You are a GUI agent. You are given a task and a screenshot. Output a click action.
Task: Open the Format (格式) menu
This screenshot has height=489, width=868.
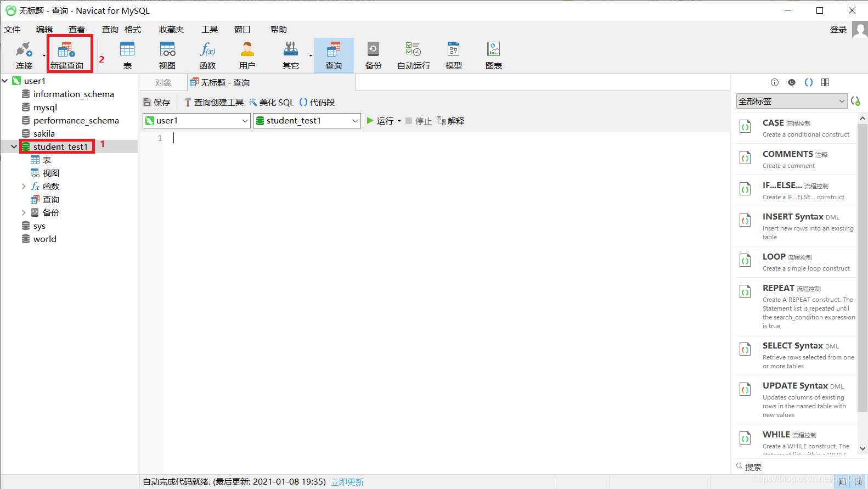pyautogui.click(x=133, y=30)
